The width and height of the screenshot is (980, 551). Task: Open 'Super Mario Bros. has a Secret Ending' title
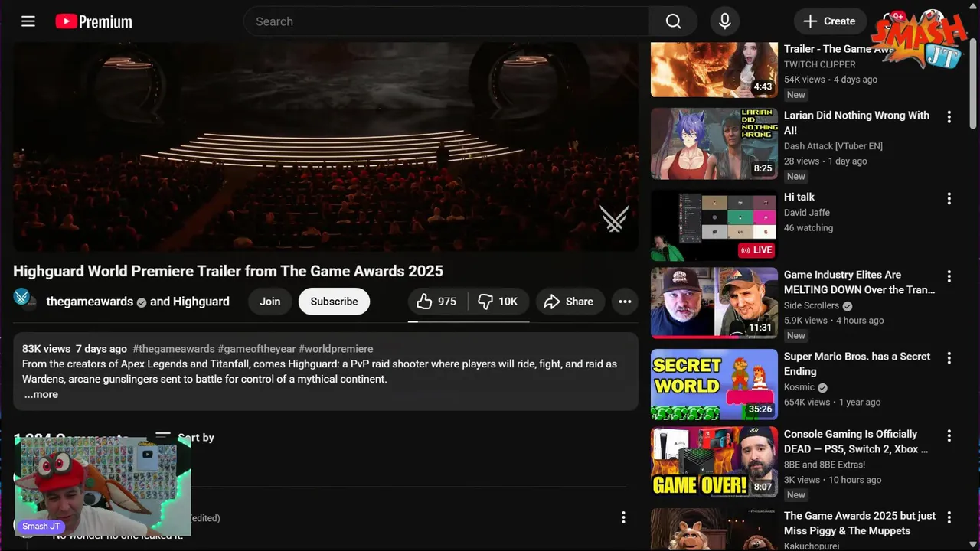point(857,364)
